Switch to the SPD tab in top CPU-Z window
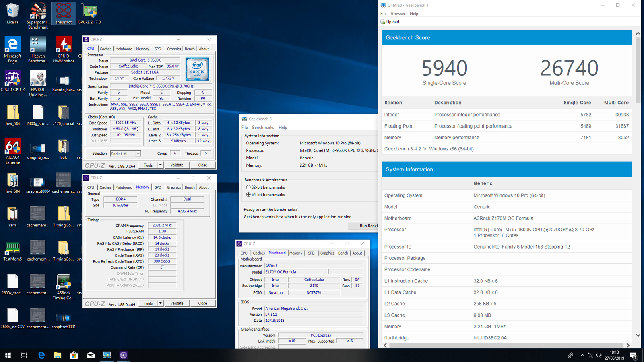This screenshot has height=362, width=644. click(158, 49)
